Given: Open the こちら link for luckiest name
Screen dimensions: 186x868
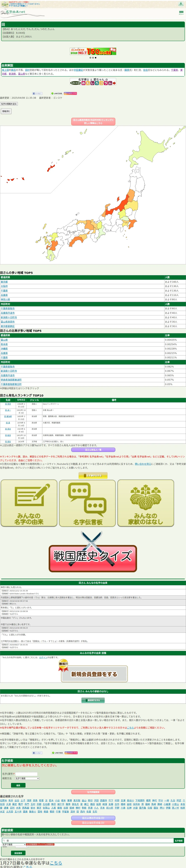Looking at the screenshot, I should 56,863.
